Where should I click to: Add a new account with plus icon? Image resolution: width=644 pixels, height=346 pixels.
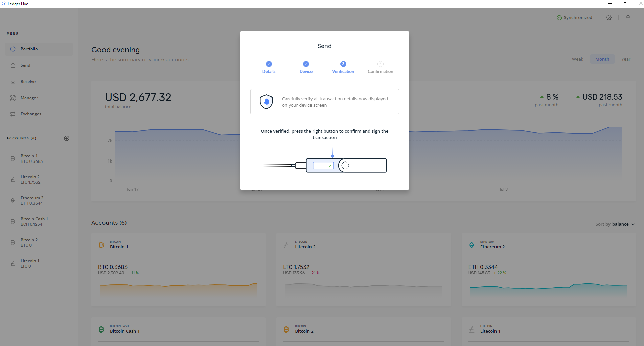pos(67,138)
